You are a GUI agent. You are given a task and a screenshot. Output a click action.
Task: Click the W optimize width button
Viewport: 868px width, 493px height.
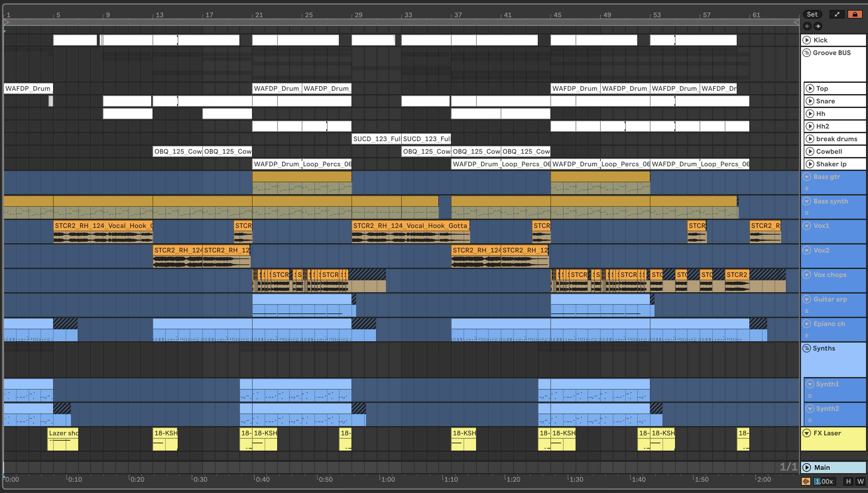pyautogui.click(x=860, y=481)
